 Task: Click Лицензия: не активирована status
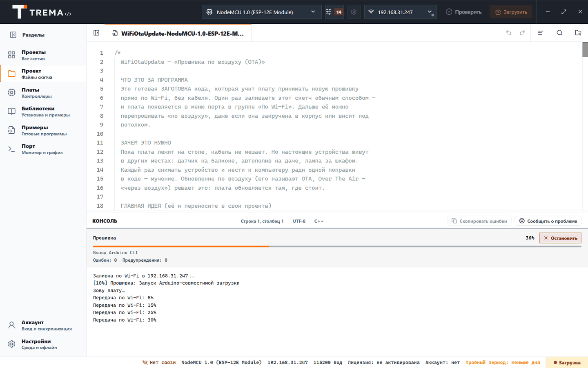point(383,362)
